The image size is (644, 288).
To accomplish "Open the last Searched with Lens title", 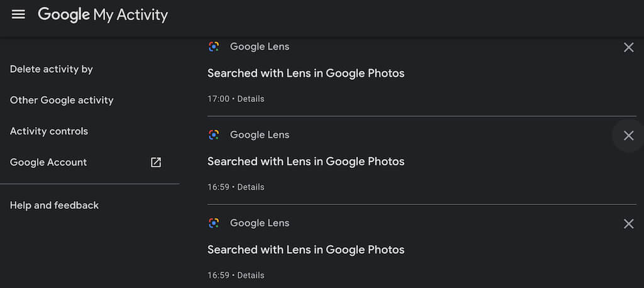I will 306,249.
